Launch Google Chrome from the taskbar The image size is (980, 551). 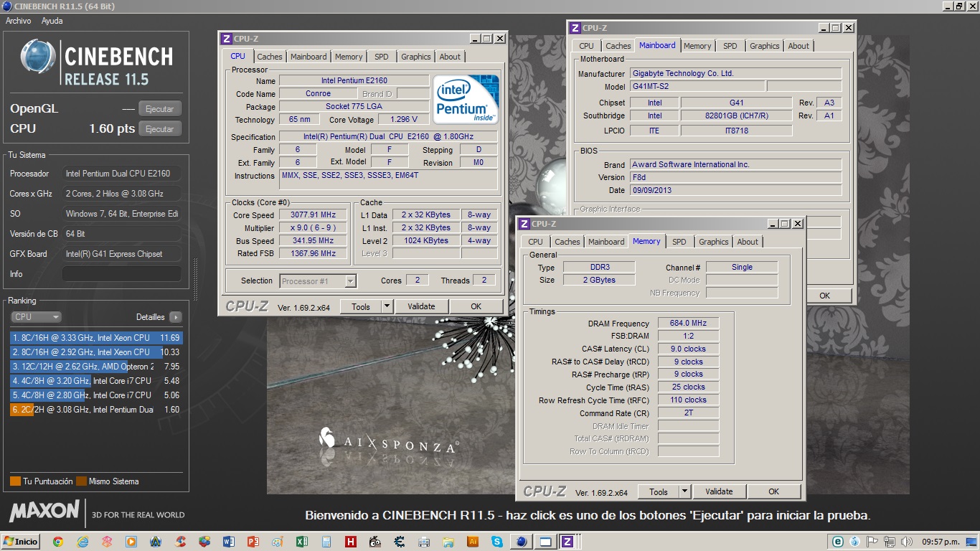58,542
